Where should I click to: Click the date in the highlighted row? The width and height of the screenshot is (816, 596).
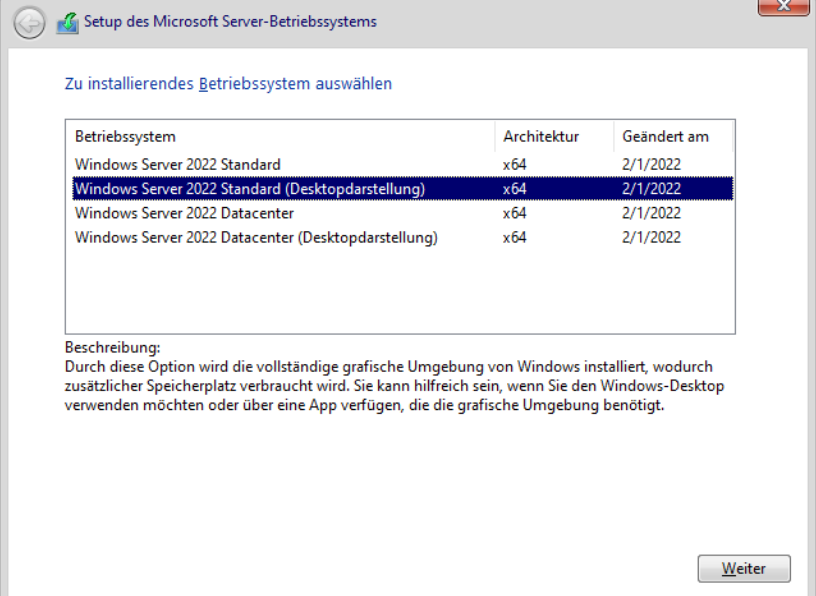[651, 188]
